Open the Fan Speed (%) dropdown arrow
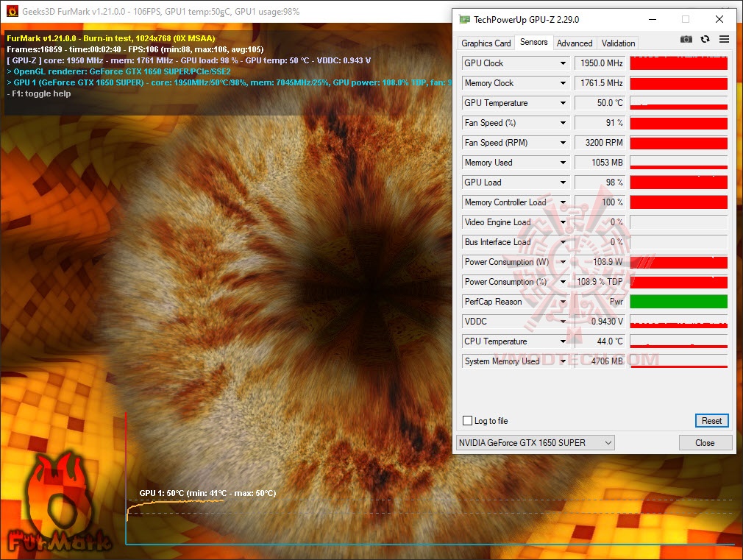 coord(563,123)
